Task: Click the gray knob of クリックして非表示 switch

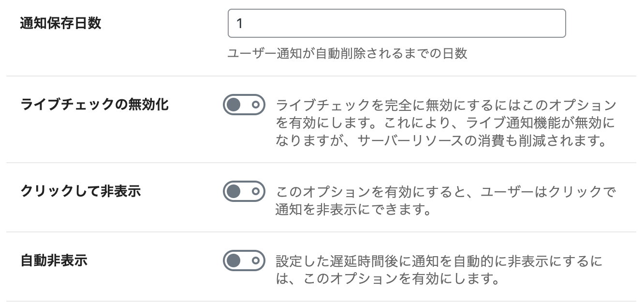Action: click(234, 191)
